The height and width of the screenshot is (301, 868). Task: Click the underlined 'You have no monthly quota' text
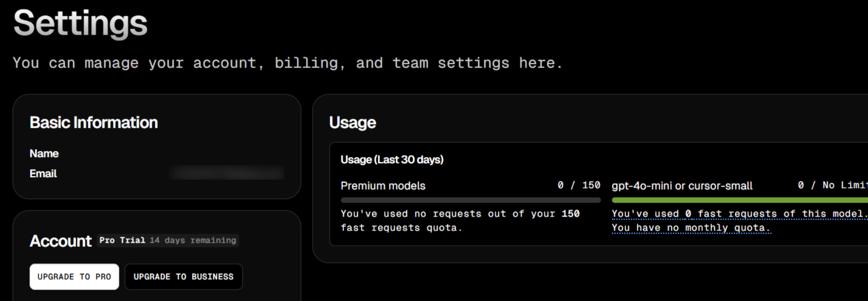coord(691,228)
